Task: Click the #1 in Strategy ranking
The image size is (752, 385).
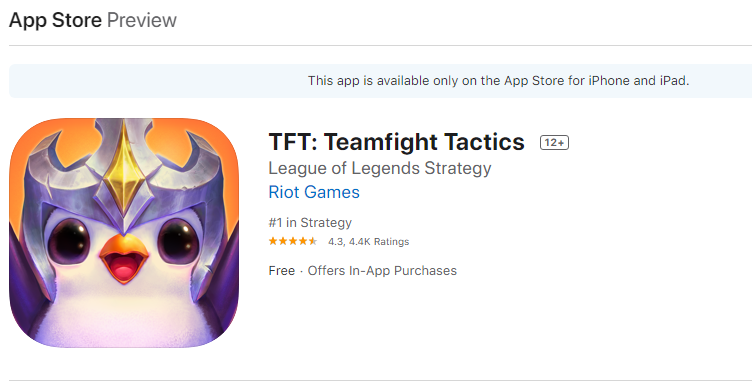Action: (310, 222)
